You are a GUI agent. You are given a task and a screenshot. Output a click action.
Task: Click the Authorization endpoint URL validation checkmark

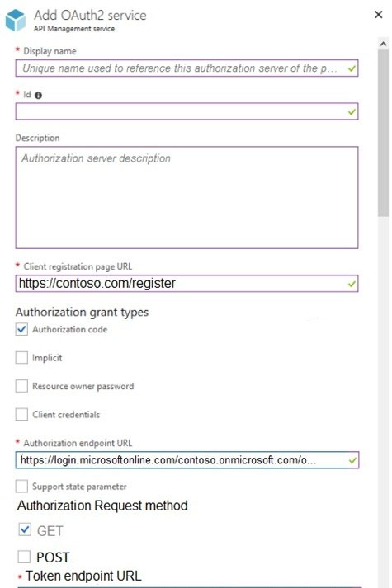(352, 460)
